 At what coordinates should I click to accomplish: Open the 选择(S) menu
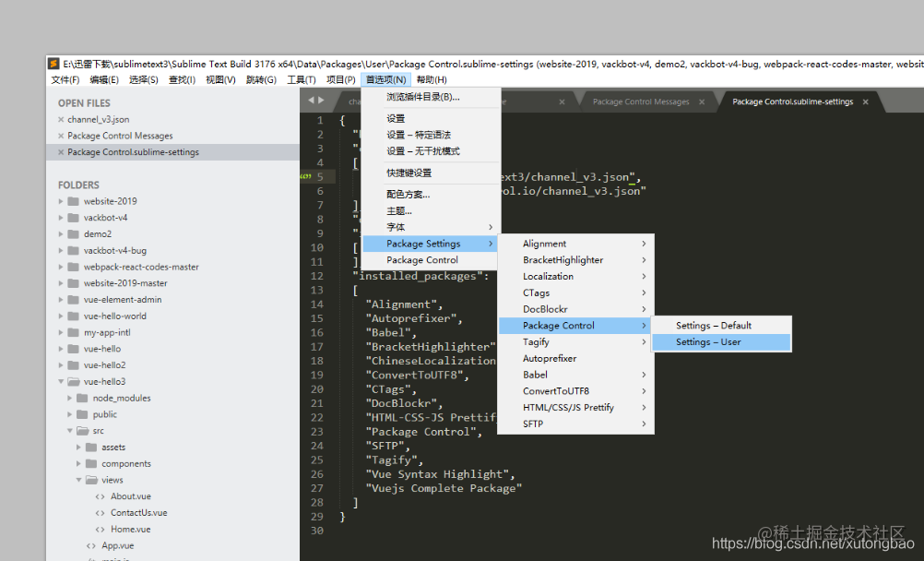(x=144, y=79)
